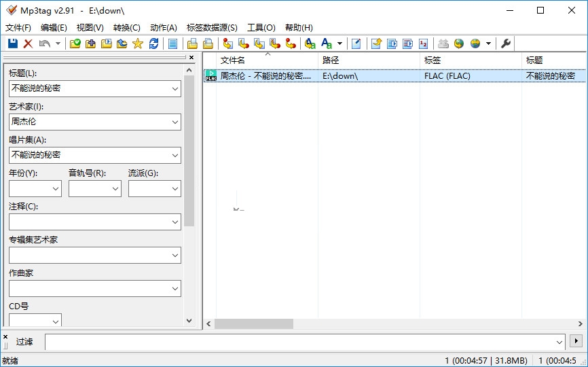Click the folder with green checkmark icon
The width and height of the screenshot is (588, 367).
tap(75, 43)
